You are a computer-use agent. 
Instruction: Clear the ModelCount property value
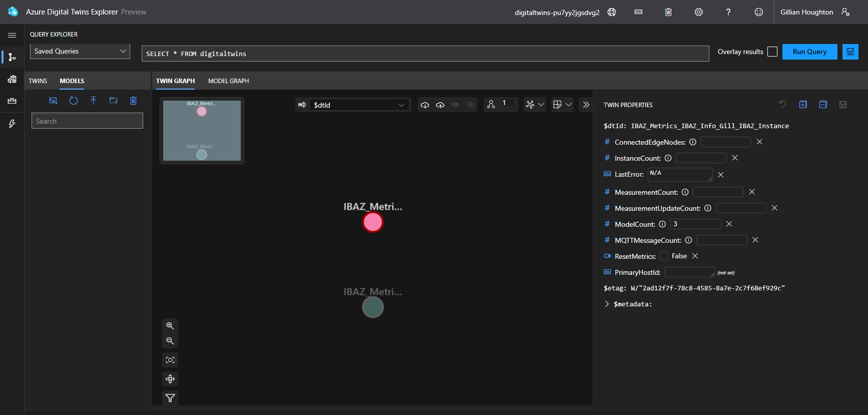point(729,224)
